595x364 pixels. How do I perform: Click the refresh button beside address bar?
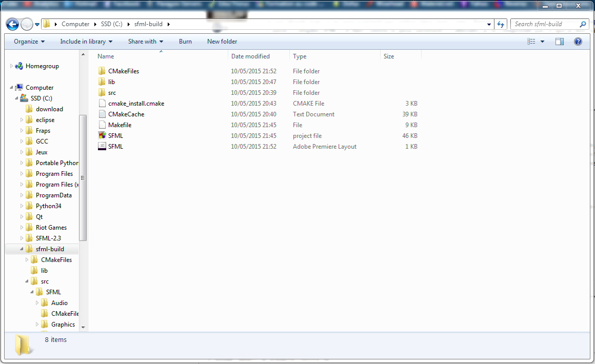click(x=501, y=24)
